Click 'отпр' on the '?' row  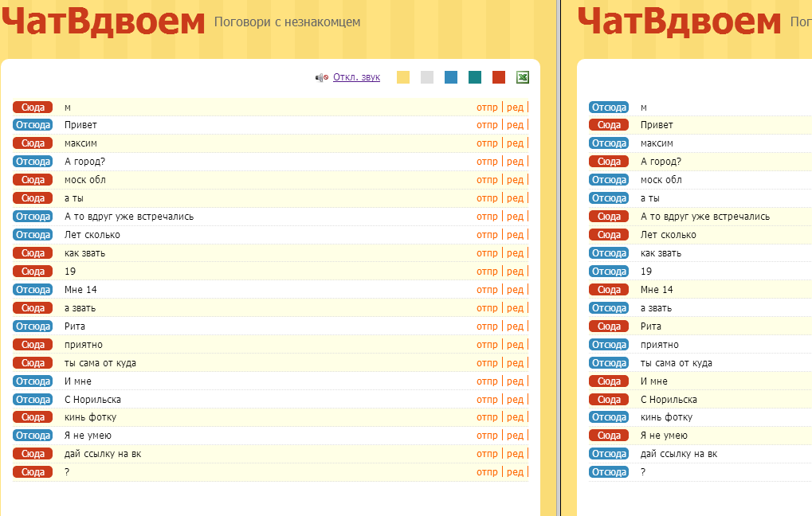pos(487,472)
